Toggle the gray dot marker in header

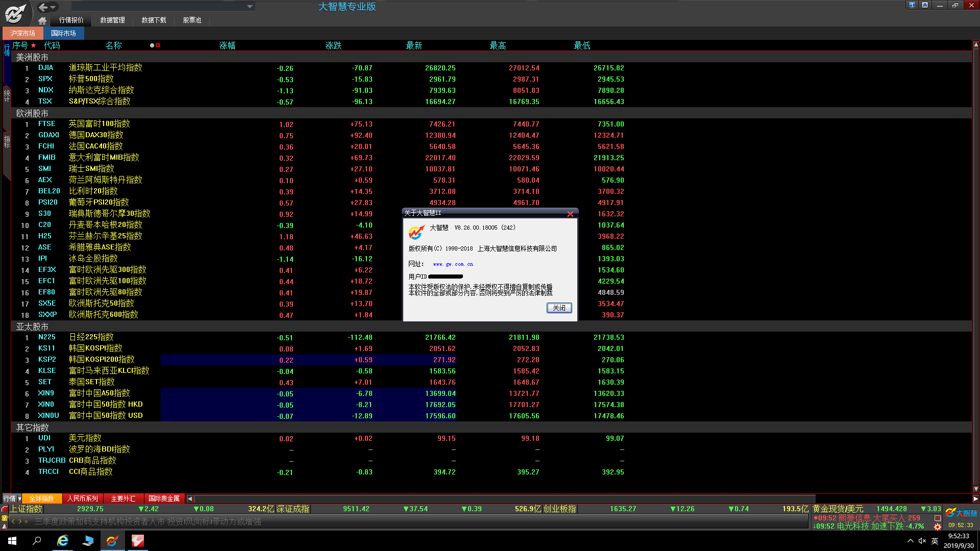tap(152, 45)
